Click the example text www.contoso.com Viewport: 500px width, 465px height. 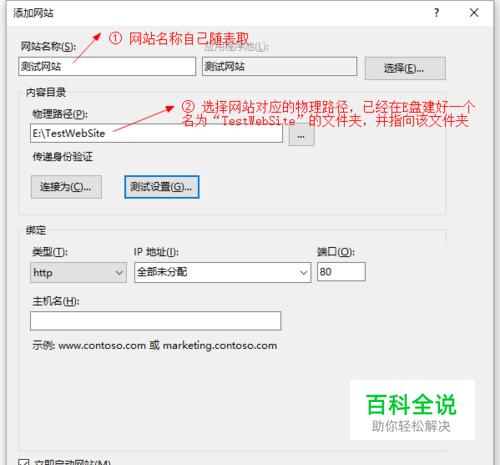click(102, 345)
